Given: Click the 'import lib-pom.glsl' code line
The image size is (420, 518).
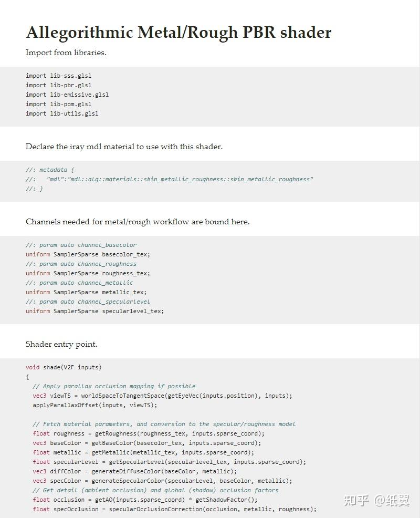Looking at the screenshot, I should (59, 104).
